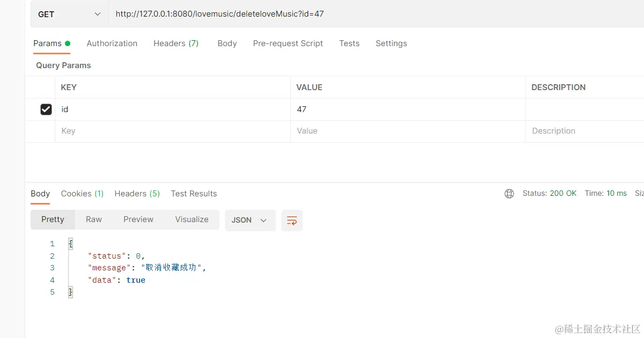Switch to Visualize response view
The height and width of the screenshot is (338, 644).
point(192,219)
